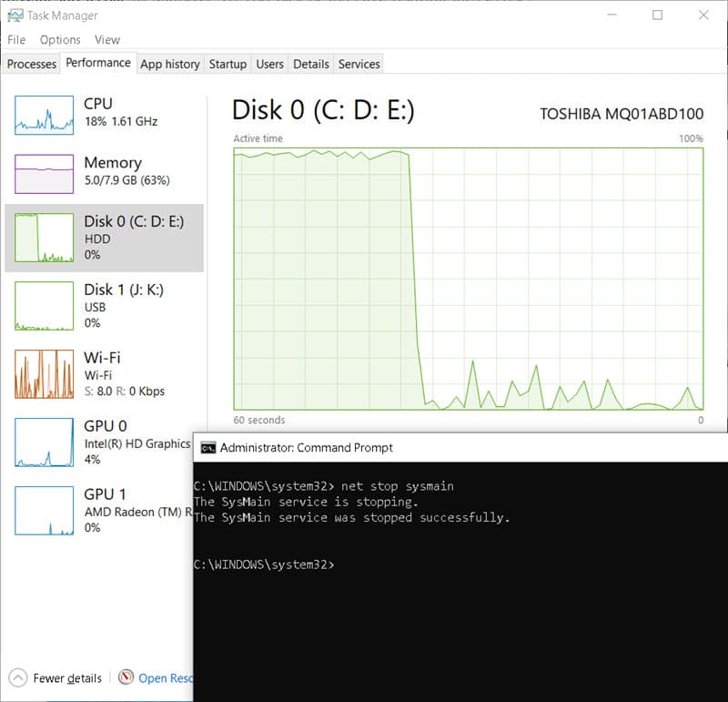Image resolution: width=728 pixels, height=702 pixels.
Task: Maximize the Task Manager window
Action: pyautogui.click(x=657, y=15)
